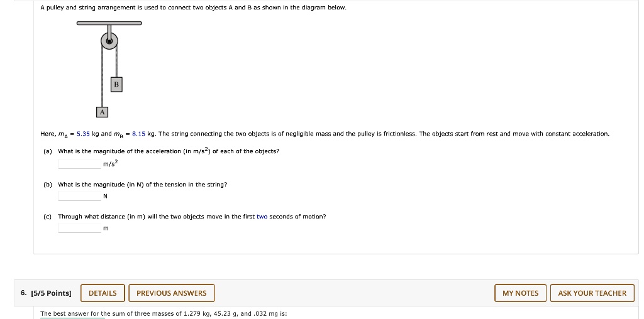The image size is (644, 319).
Task: Click block A in the pulley diagram
Action: pyautogui.click(x=102, y=112)
